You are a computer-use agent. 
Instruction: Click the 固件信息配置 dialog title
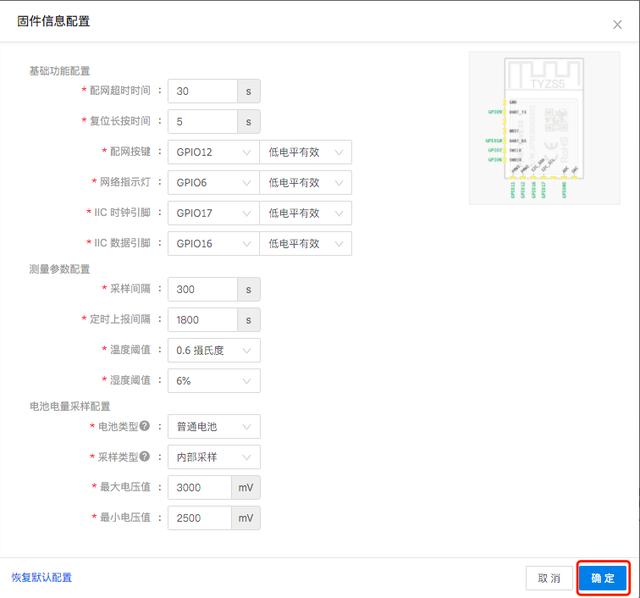pyautogui.click(x=53, y=21)
